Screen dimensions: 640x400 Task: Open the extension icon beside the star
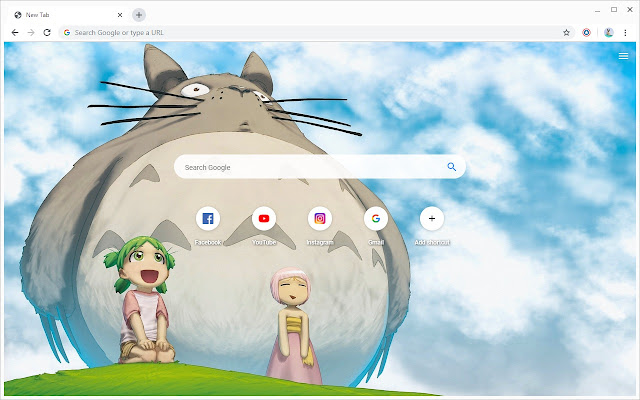pyautogui.click(x=586, y=32)
